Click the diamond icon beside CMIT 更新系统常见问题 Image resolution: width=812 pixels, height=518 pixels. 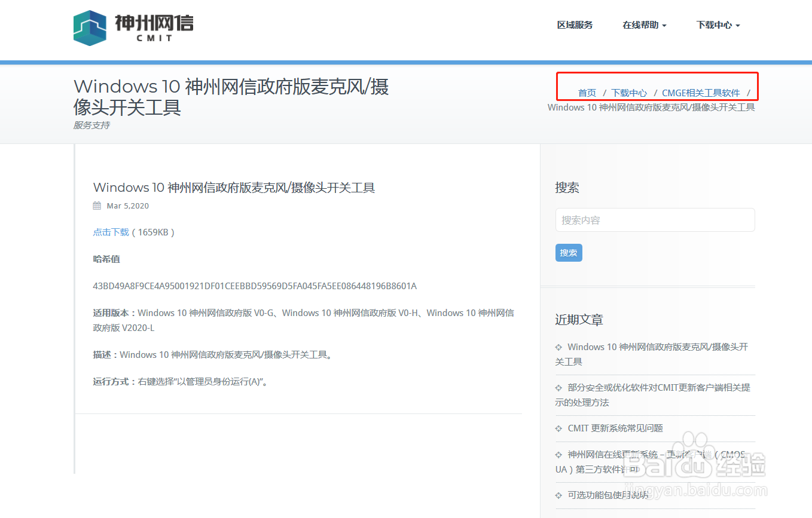560,428
